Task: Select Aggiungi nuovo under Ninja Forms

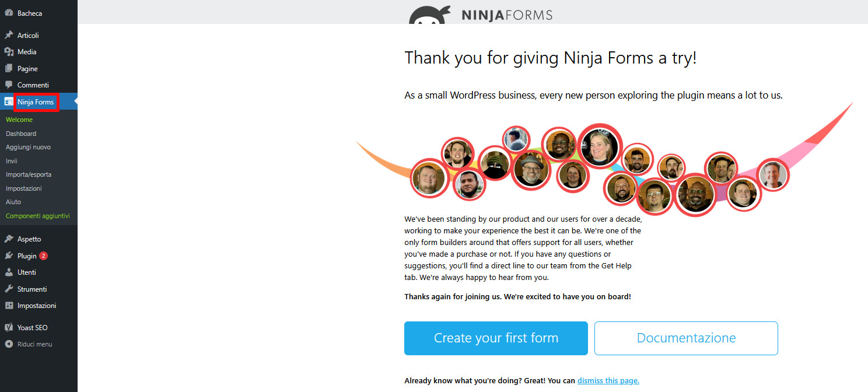Action: coord(28,147)
